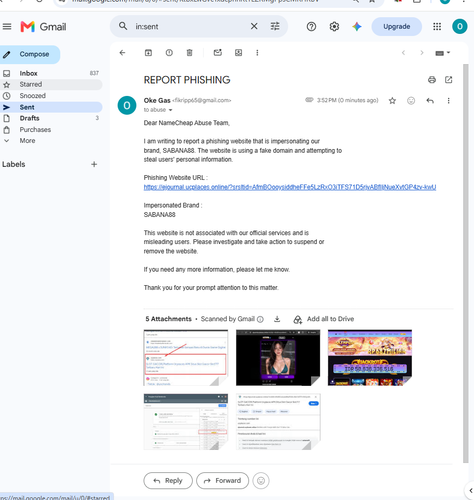
Task: Open the Drafts folder
Action: 51,118
